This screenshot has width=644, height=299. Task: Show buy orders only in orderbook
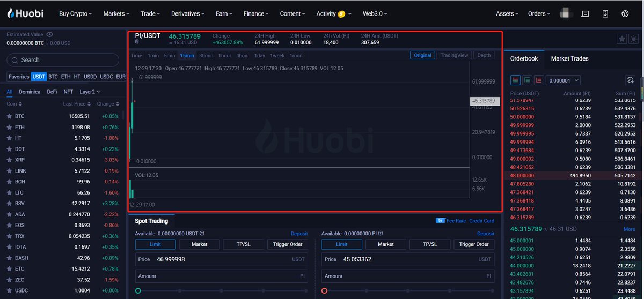[x=527, y=80]
